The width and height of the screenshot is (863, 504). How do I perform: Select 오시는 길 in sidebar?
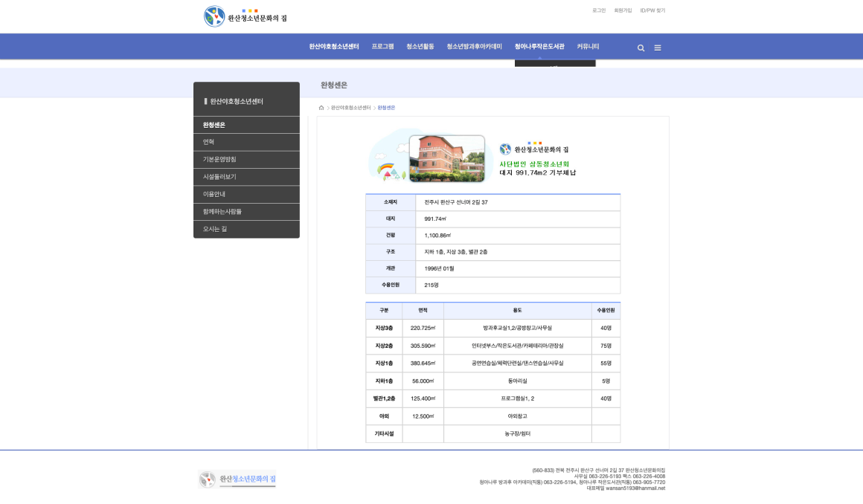coord(246,229)
